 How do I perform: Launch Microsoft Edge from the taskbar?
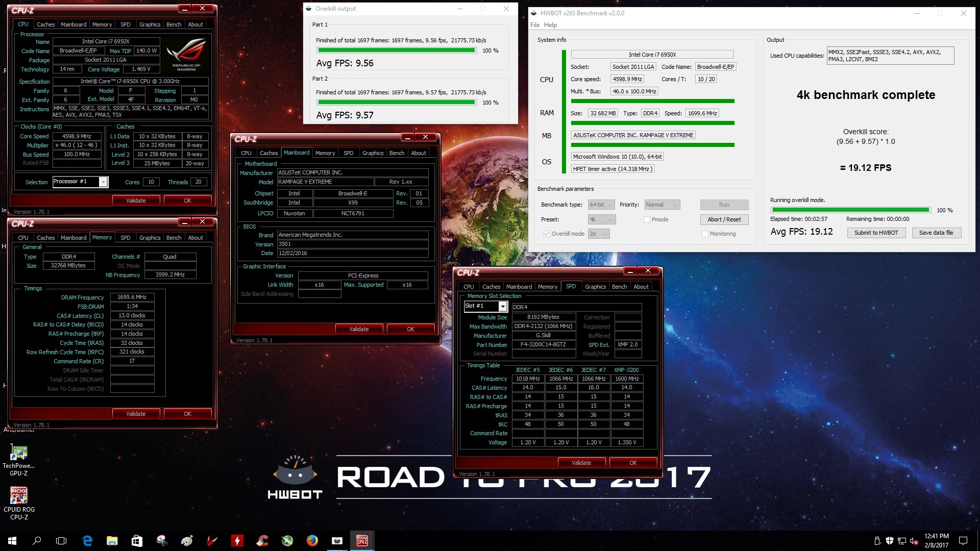click(x=87, y=541)
